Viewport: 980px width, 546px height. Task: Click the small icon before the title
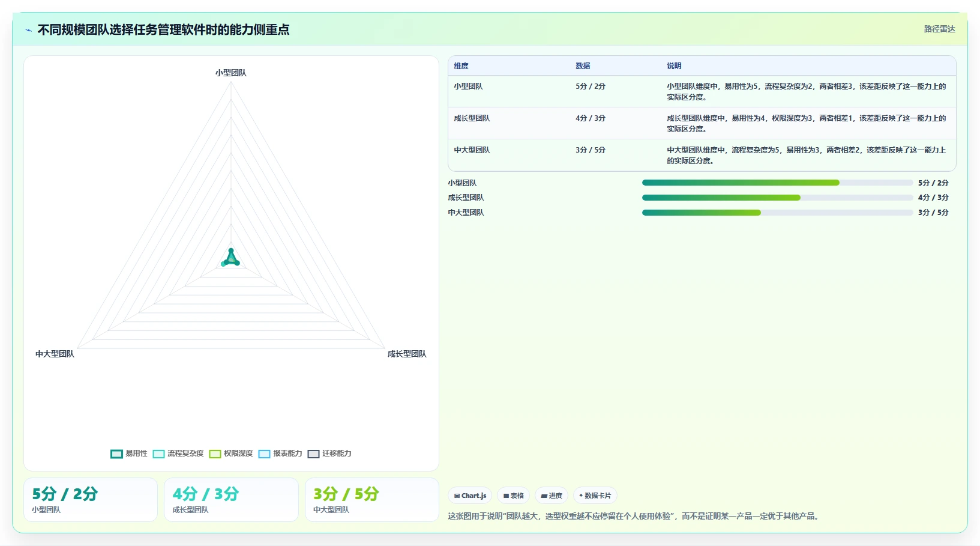28,30
